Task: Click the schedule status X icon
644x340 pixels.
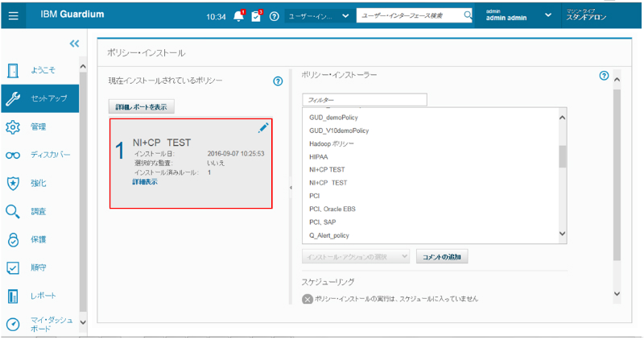Action: click(308, 299)
